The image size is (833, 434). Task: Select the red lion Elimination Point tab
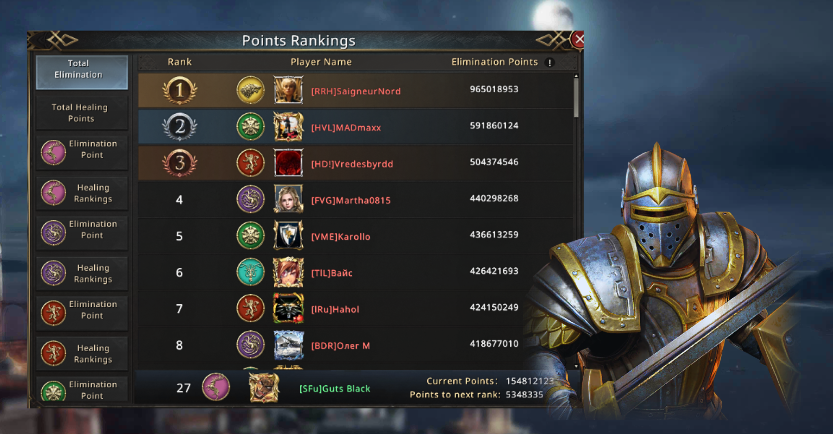point(82,312)
